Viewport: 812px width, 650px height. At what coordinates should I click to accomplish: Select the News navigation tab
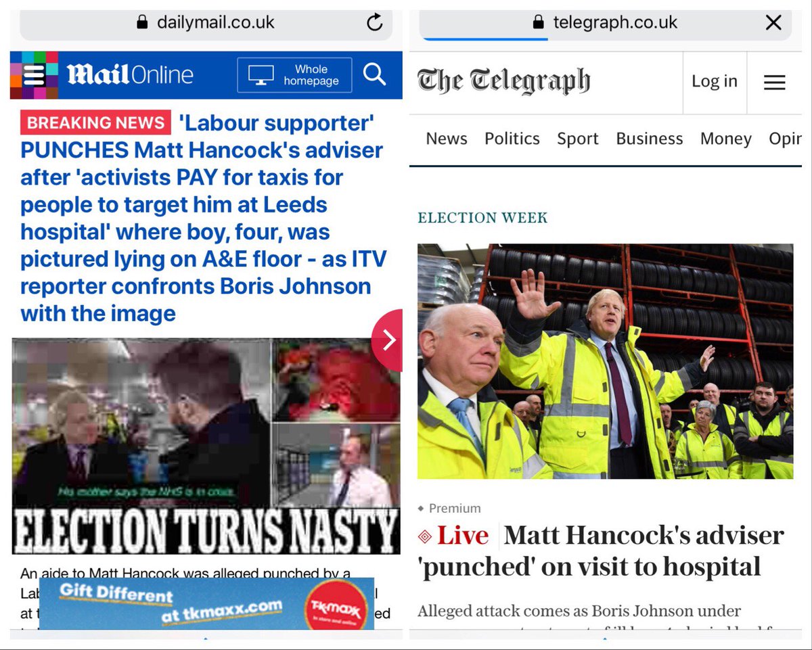(x=447, y=139)
